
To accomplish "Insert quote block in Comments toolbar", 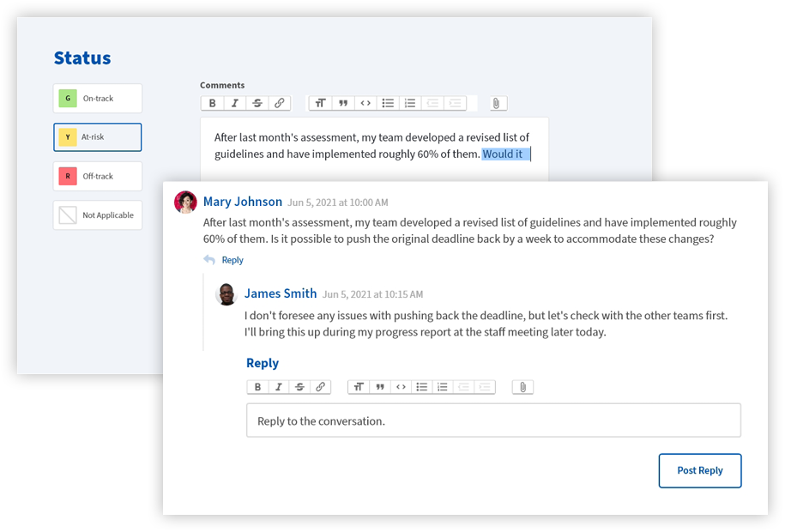I will (x=343, y=103).
